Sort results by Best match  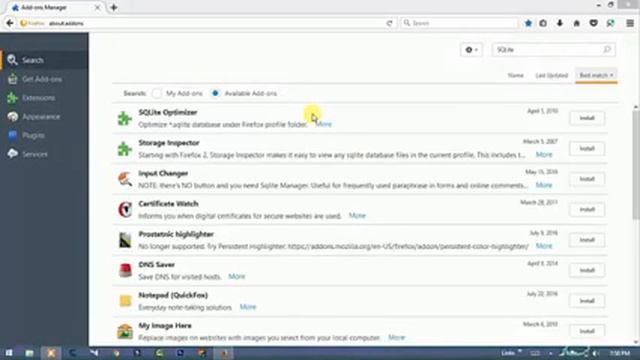[x=596, y=76]
